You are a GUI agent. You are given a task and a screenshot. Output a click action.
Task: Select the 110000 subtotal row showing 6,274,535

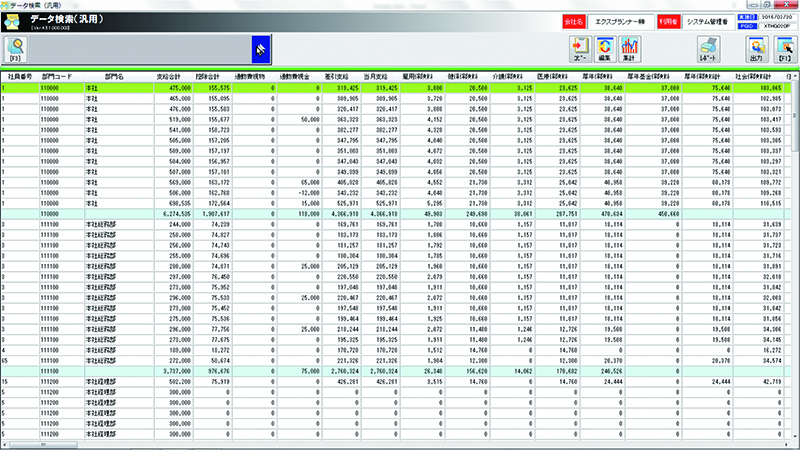400,213
